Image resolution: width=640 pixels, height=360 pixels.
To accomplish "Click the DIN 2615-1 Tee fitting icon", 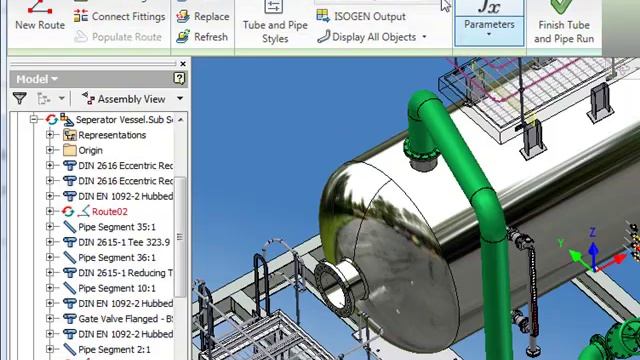I will pos(69,242).
